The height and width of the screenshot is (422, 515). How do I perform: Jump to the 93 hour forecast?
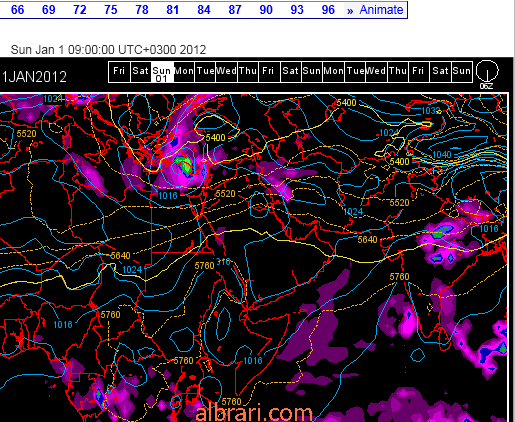pos(297,10)
